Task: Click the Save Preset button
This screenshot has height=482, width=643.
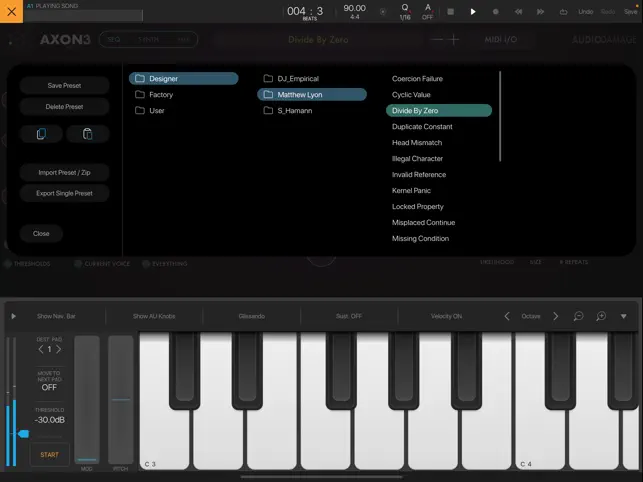Action: pos(64,85)
